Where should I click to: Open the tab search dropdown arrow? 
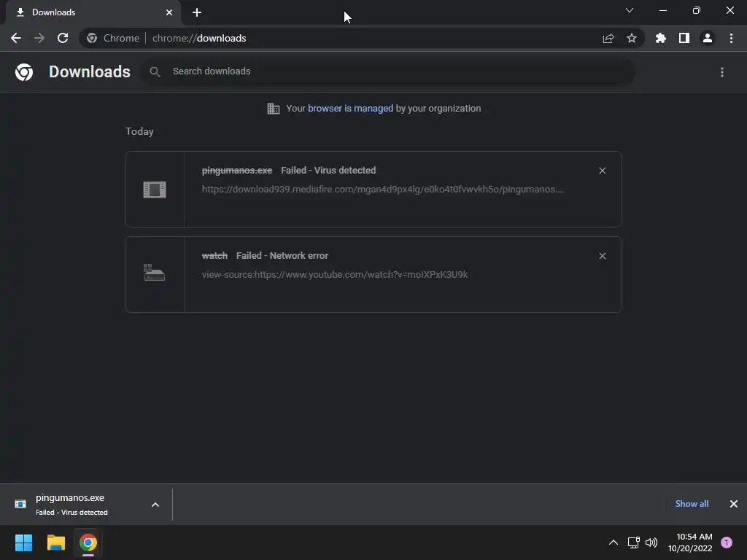click(630, 10)
